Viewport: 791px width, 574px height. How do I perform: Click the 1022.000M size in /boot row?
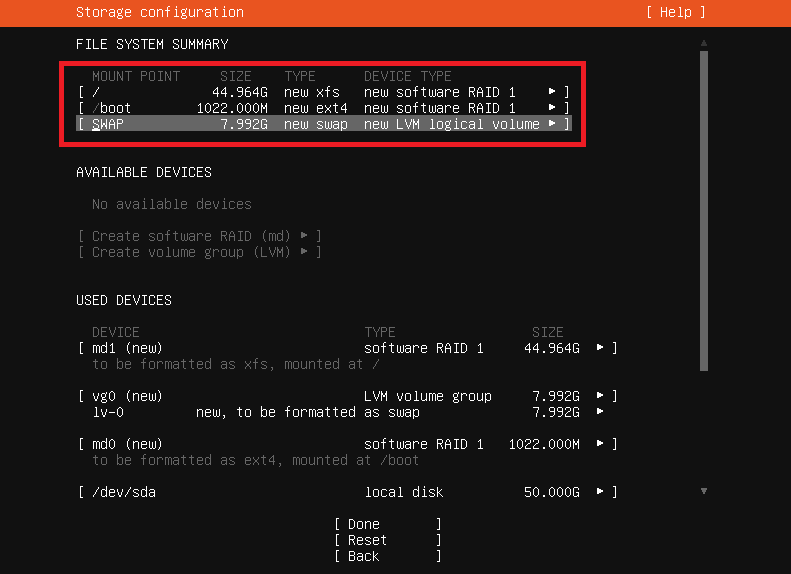pyautogui.click(x=232, y=108)
